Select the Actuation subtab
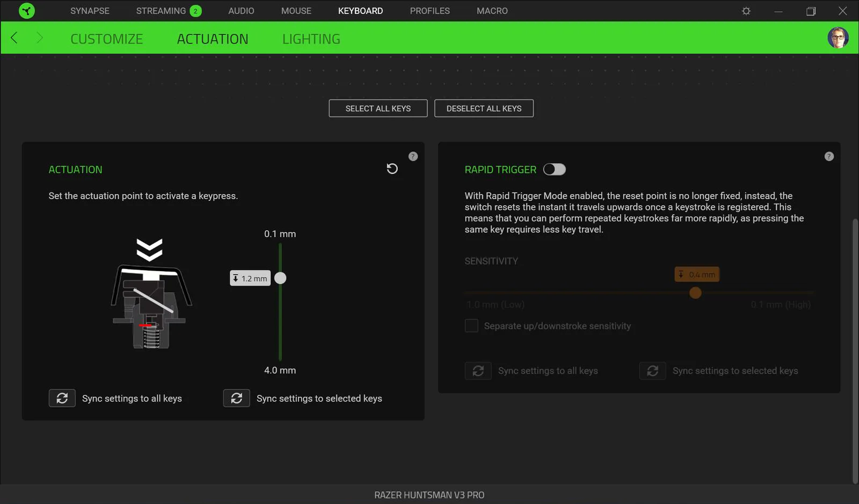859x504 pixels. coord(213,39)
